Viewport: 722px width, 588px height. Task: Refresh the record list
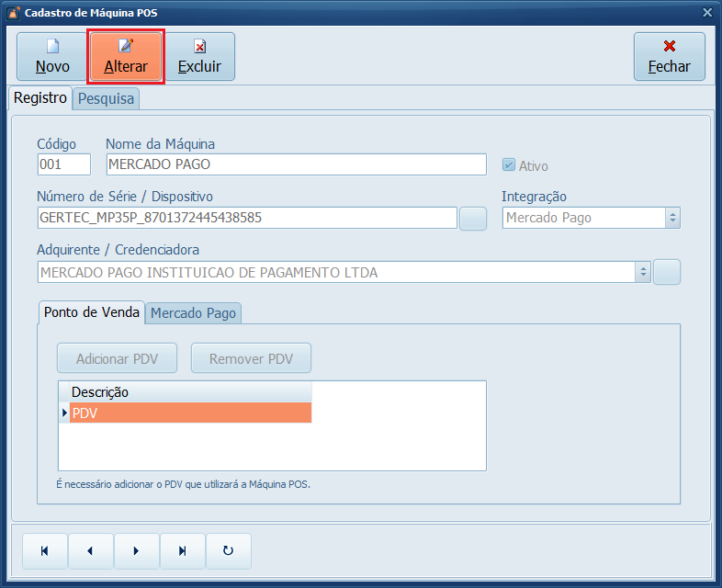(228, 551)
